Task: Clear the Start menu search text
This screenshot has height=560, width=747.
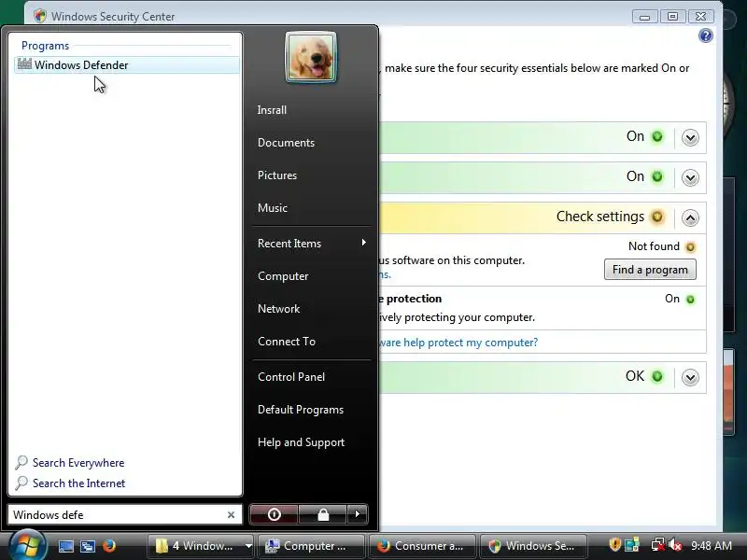Action: [x=231, y=515]
